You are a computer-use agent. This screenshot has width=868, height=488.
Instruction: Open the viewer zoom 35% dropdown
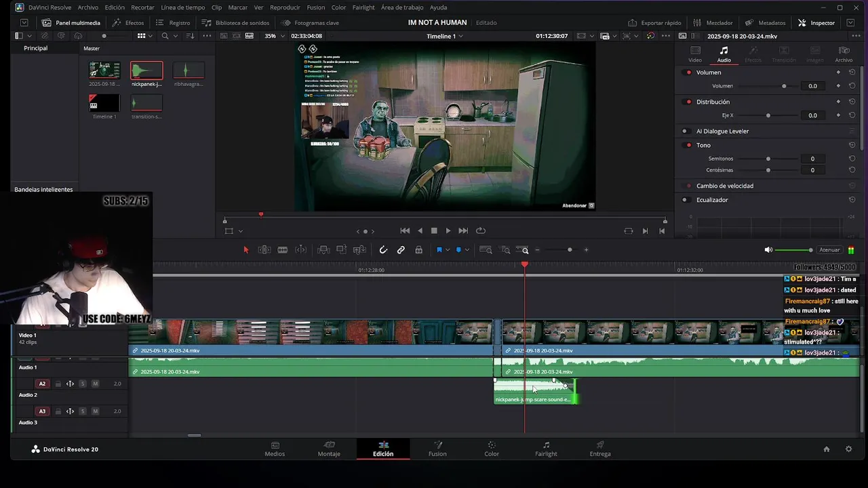274,36
